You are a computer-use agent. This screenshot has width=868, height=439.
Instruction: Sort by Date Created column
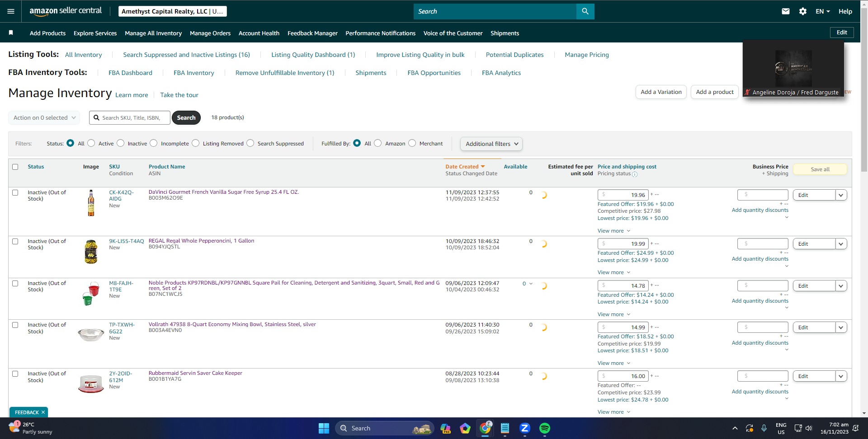(465, 167)
